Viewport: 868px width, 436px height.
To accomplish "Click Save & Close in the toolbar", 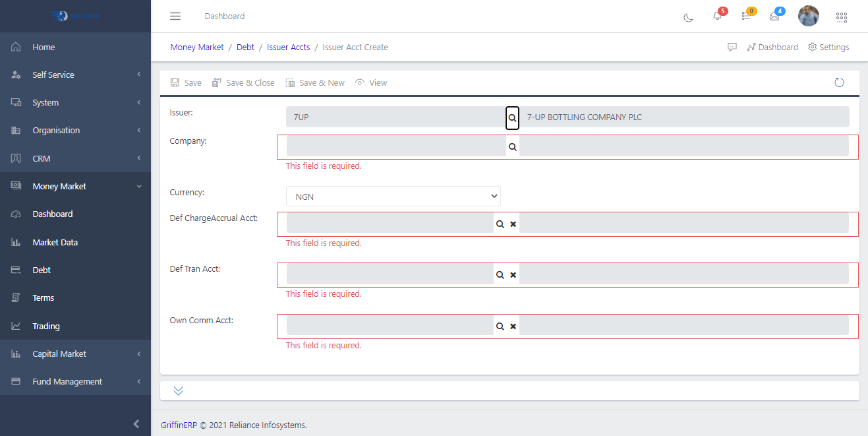I will point(243,82).
